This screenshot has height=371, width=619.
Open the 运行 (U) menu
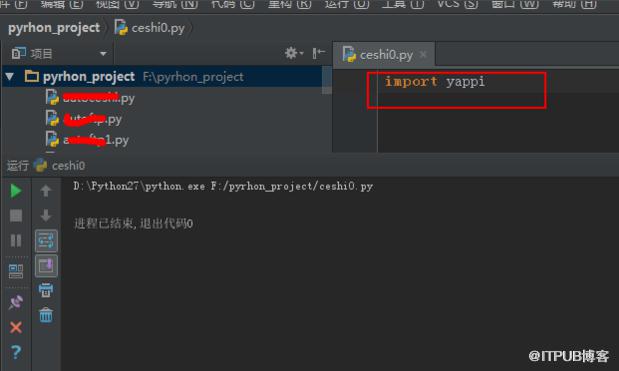[x=347, y=4]
